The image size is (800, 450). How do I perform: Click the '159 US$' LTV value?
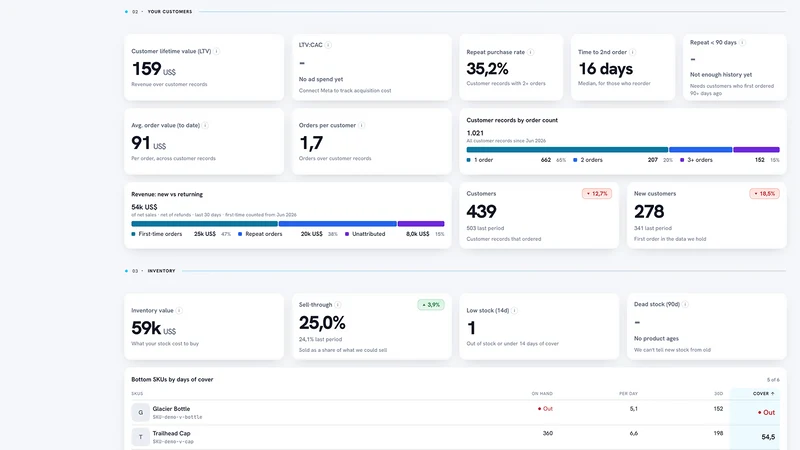click(x=154, y=69)
